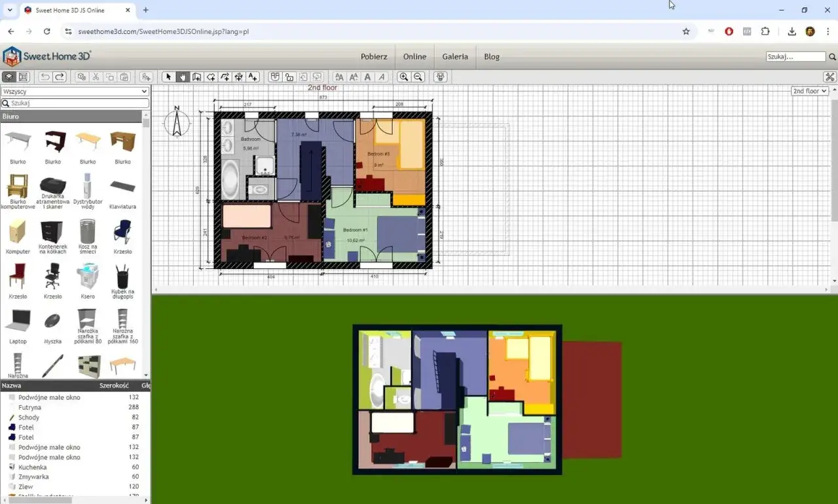This screenshot has width=838, height=504.
Task: Open the Pobierz menu
Action: [x=374, y=56]
